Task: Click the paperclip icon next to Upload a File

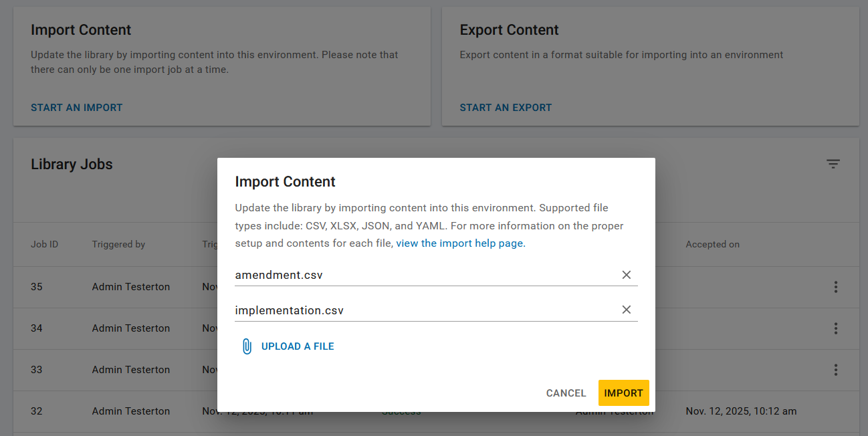Action: pos(247,346)
